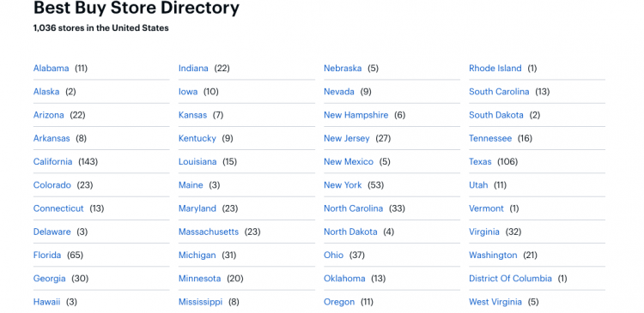Open North Carolina store list
The width and height of the screenshot is (644, 313).
(x=353, y=208)
